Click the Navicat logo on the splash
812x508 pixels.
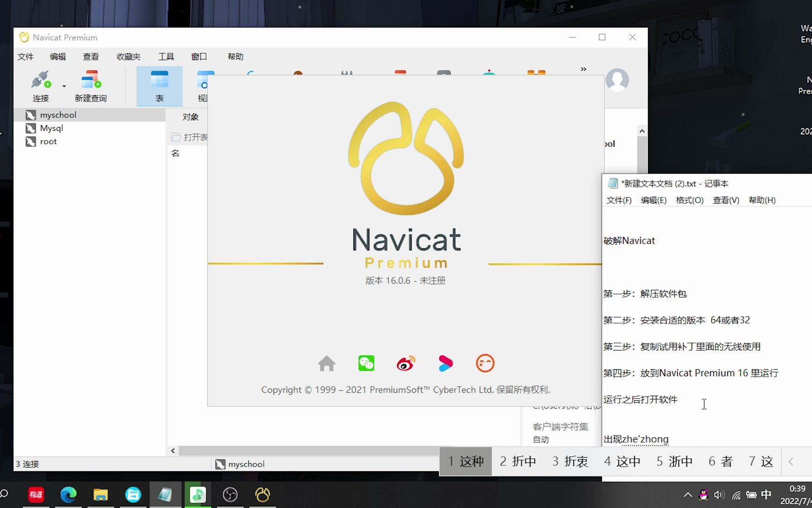[x=406, y=158]
